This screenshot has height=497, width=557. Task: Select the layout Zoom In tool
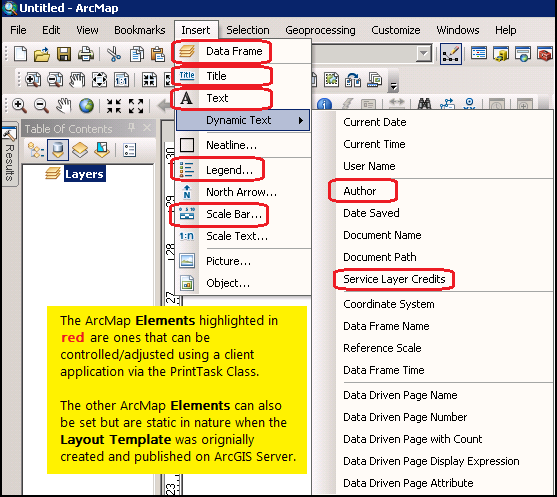click(33, 80)
